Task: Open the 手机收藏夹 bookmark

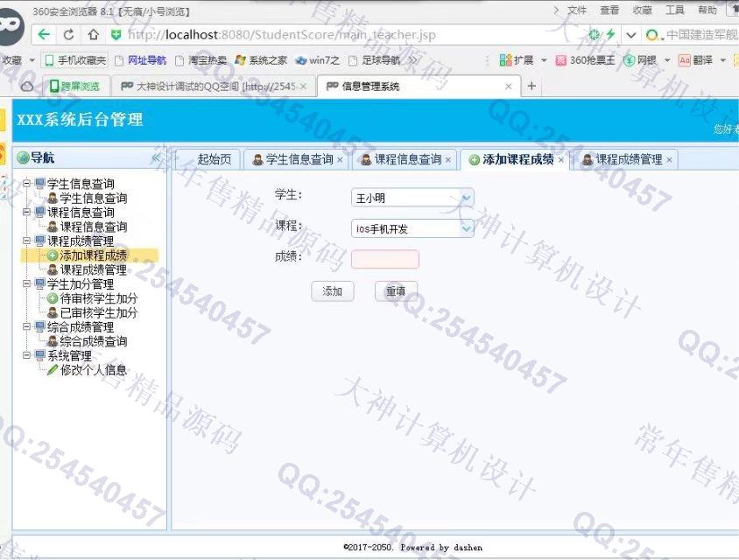Action: 76,60
